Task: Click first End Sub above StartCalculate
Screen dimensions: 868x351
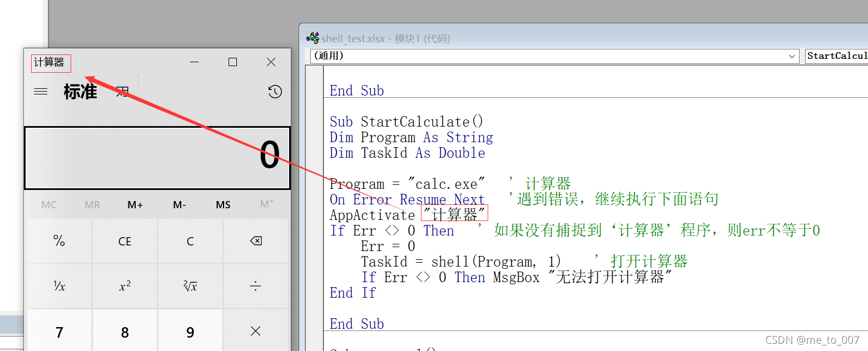Action: point(357,91)
